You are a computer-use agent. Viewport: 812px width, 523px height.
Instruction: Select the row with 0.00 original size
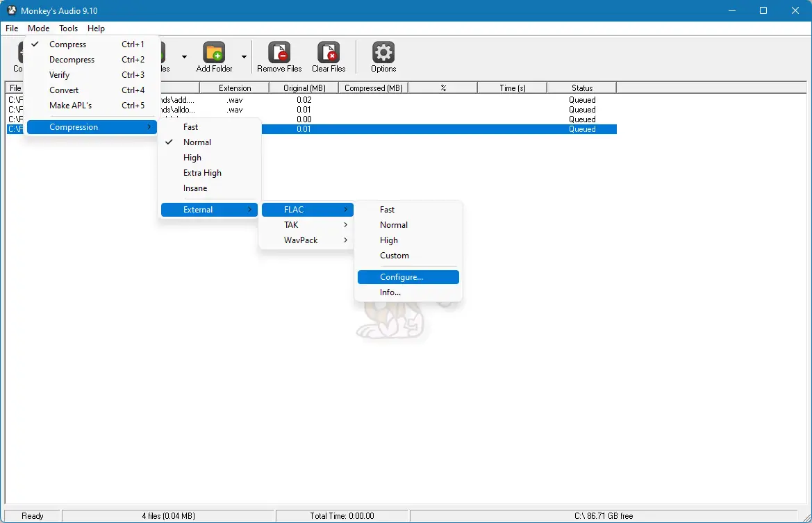pos(311,119)
